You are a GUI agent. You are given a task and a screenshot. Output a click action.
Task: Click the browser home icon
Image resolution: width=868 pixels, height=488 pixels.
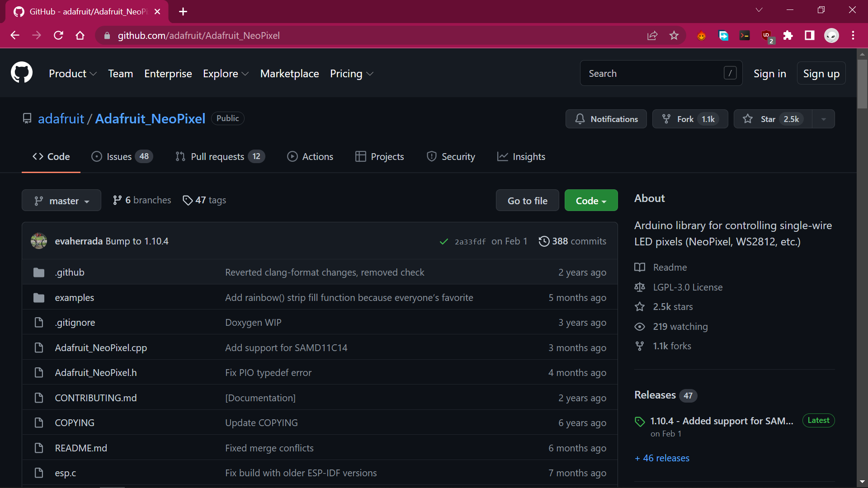80,35
